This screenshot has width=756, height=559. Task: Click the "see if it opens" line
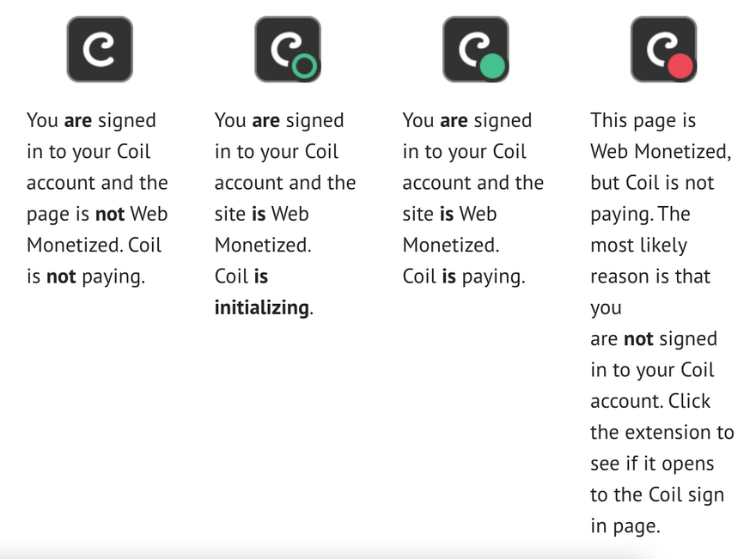(652, 464)
